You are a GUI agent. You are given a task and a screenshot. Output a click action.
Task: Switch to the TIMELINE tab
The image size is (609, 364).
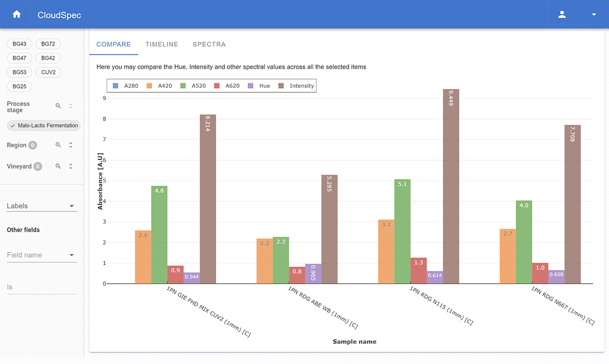click(161, 44)
